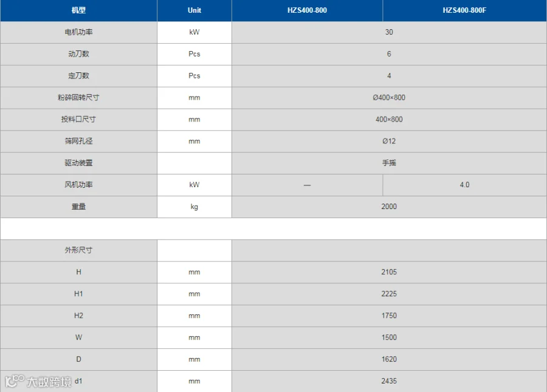The image size is (547, 392).
Task: Click the 重量 row label
Action: (x=78, y=207)
